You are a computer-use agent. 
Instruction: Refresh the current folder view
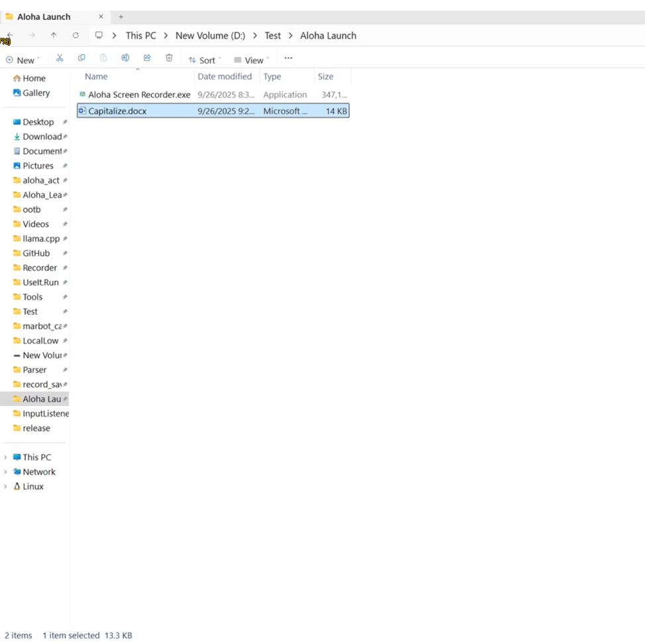[x=76, y=36]
